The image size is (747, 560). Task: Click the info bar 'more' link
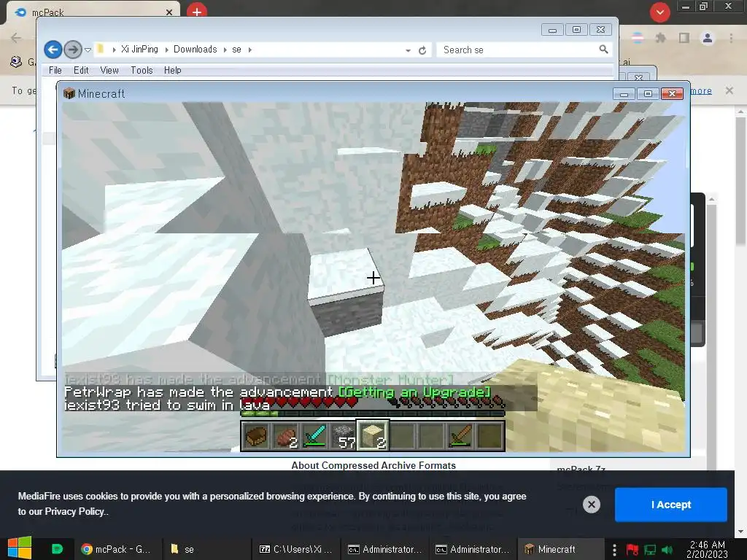pyautogui.click(x=701, y=90)
